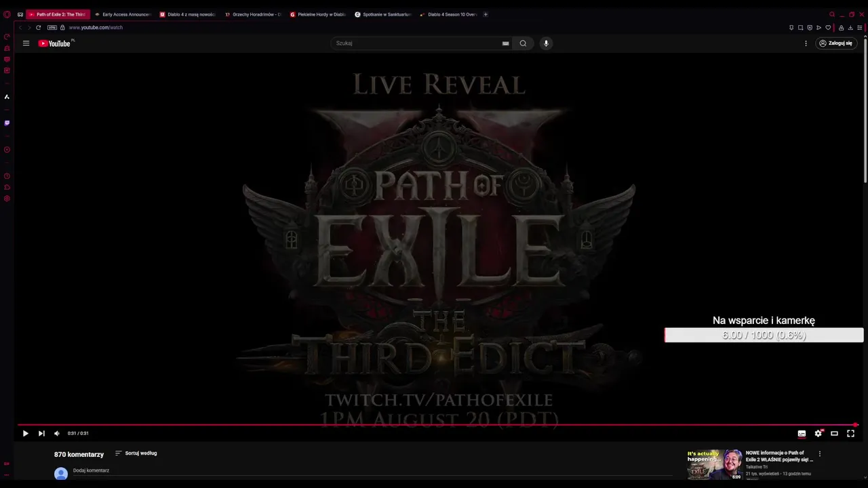
Task: Toggle subtitles on the video player
Action: click(802, 434)
